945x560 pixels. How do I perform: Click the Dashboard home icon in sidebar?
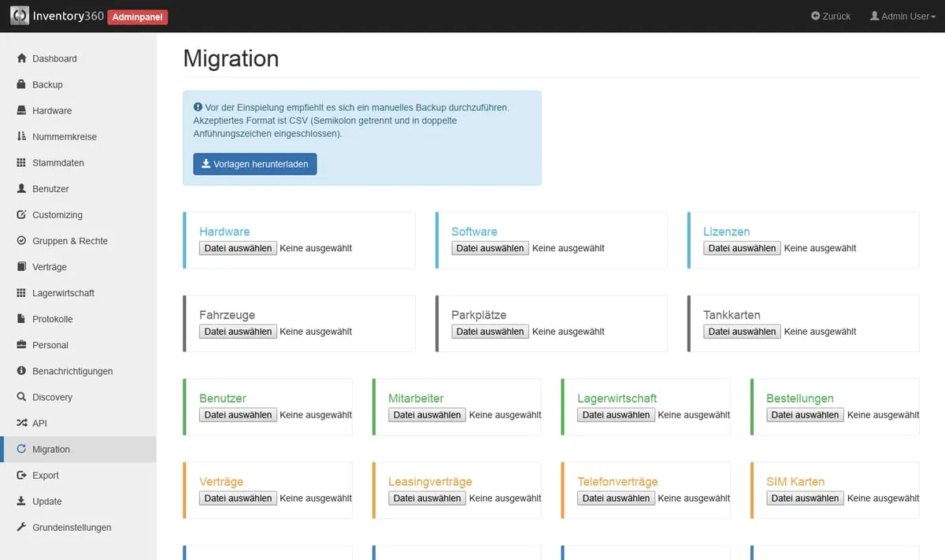pyautogui.click(x=21, y=58)
